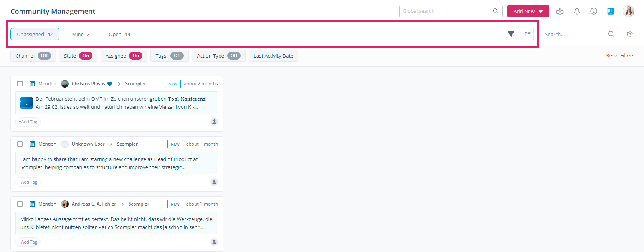644x252 pixels.
Task: Switch to the Mine tab
Action: [x=81, y=34]
